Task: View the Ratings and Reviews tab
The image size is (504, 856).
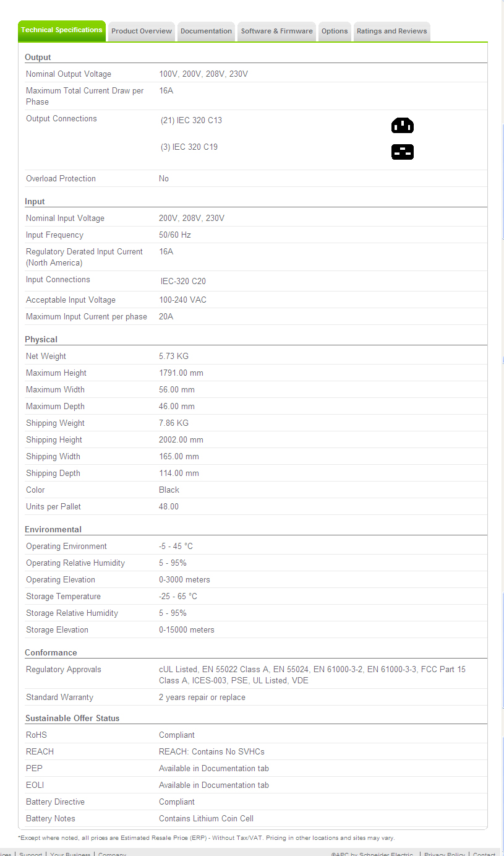Action: point(391,32)
